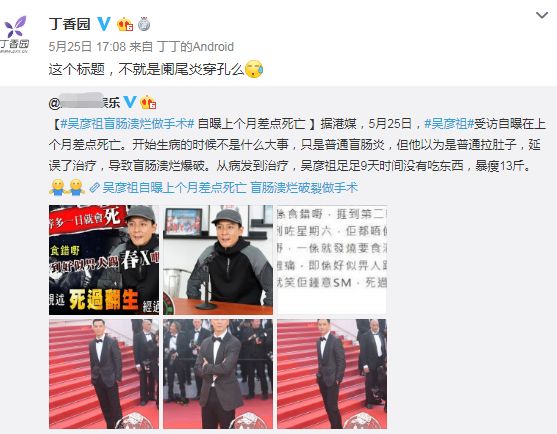Screen dimensions: 557x434
Task: Click the 丁香园 profile avatar logo
Action: pos(15,35)
